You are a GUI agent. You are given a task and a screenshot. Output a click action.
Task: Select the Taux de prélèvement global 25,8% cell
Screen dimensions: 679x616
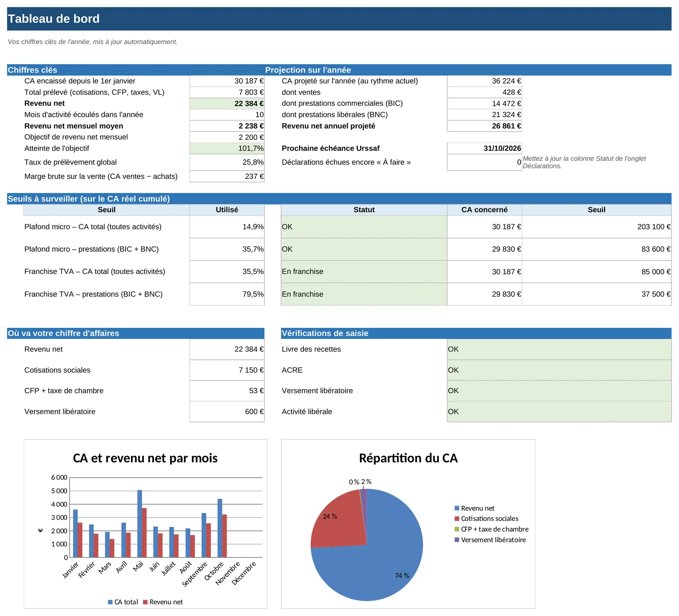(x=227, y=162)
